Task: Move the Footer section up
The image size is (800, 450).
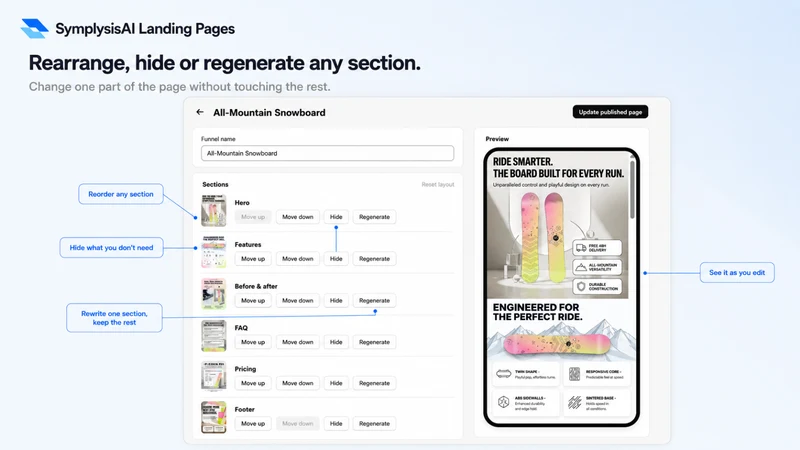Action: pos(253,423)
